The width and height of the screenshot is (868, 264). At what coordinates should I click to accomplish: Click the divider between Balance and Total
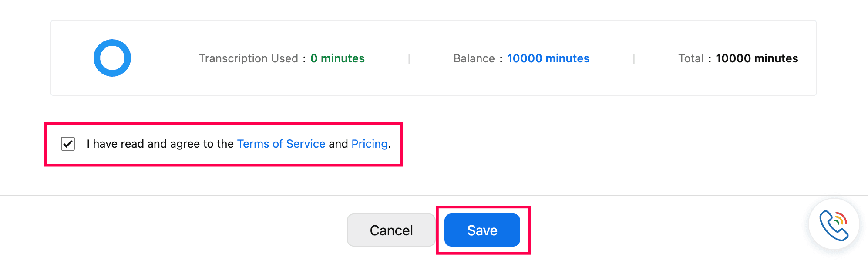click(634, 59)
